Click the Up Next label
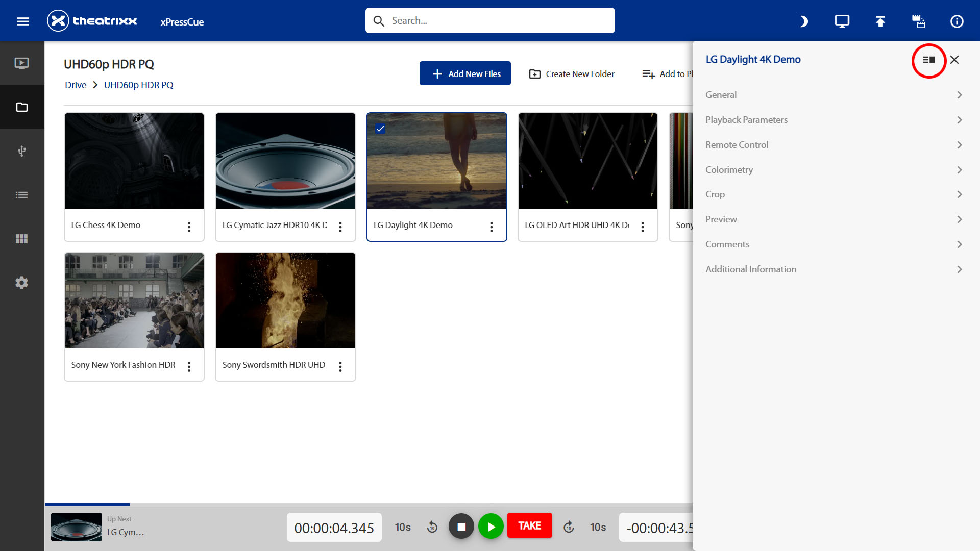 [x=119, y=519]
